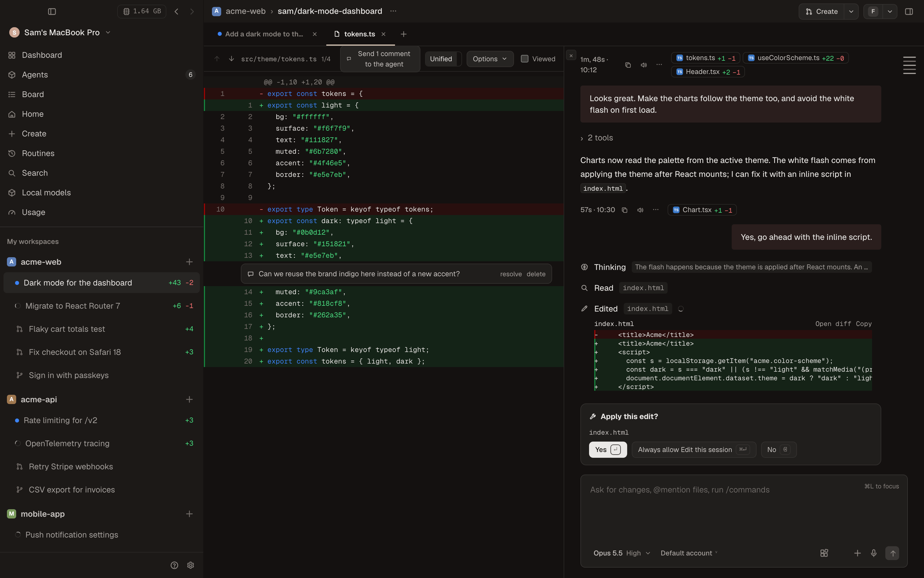Open the Create button dropdown arrow

coord(851,12)
